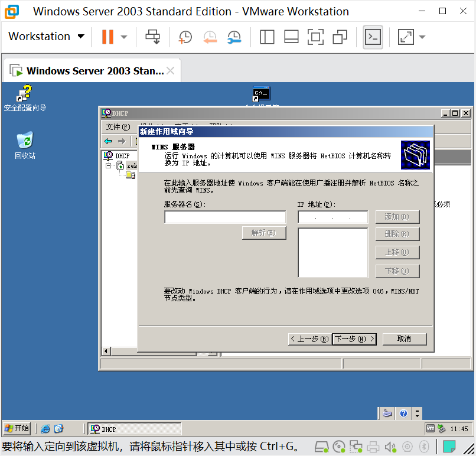Cancel the wizard with 取消
This screenshot has height=456, width=476.
pyautogui.click(x=405, y=339)
